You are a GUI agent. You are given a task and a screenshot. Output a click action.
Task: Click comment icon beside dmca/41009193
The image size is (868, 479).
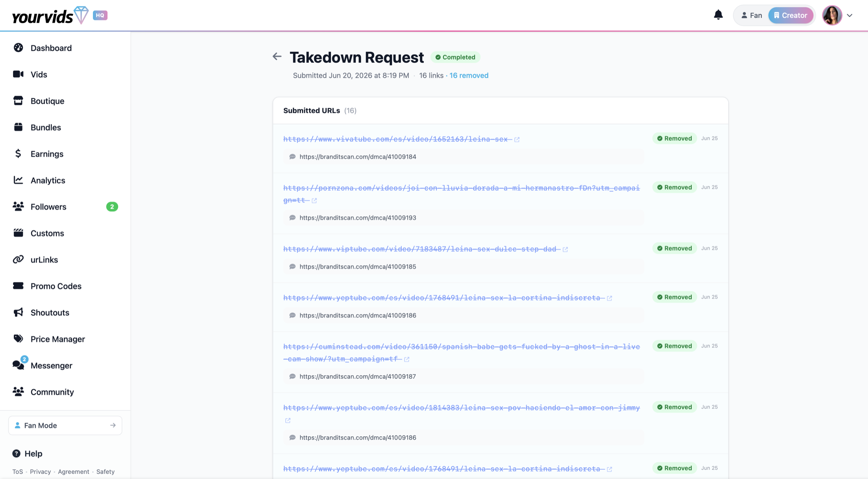tap(292, 218)
